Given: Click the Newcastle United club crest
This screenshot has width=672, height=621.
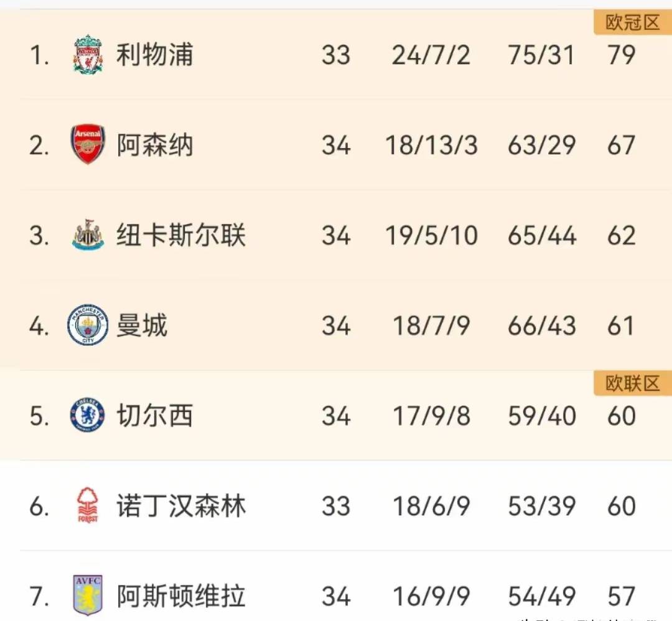Looking at the screenshot, I should 87,236.
